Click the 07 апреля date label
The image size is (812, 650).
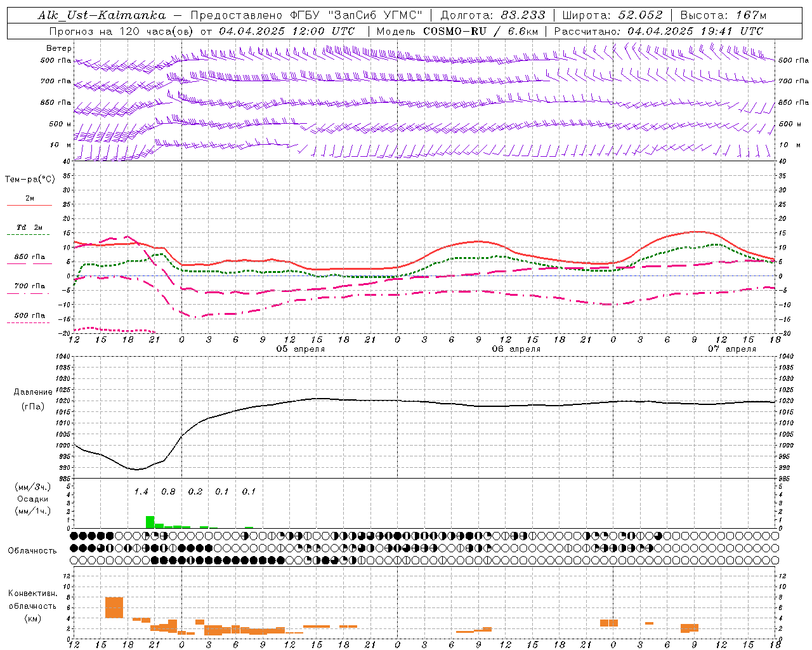click(732, 349)
